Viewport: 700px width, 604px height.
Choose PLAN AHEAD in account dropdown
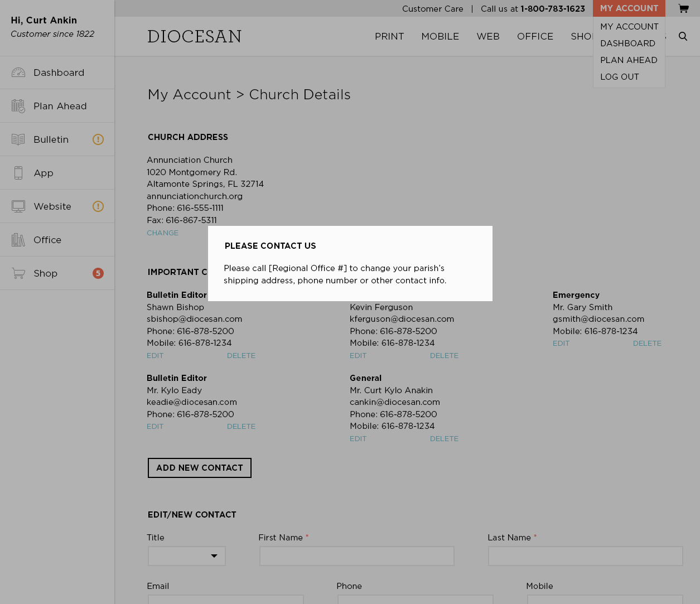click(x=629, y=60)
